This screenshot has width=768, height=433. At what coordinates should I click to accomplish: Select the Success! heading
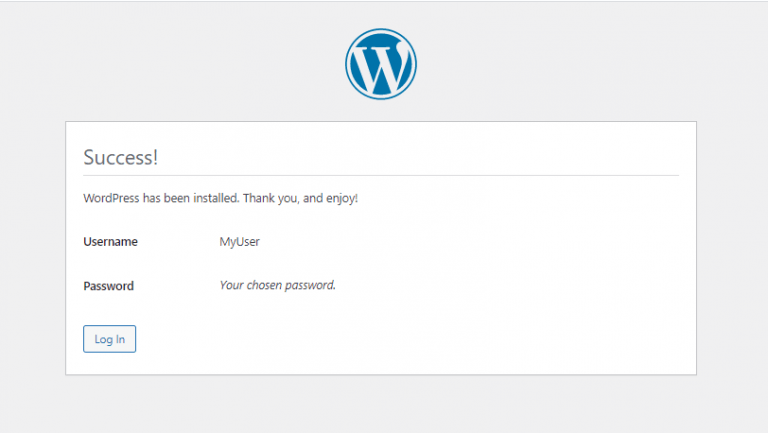(120, 157)
